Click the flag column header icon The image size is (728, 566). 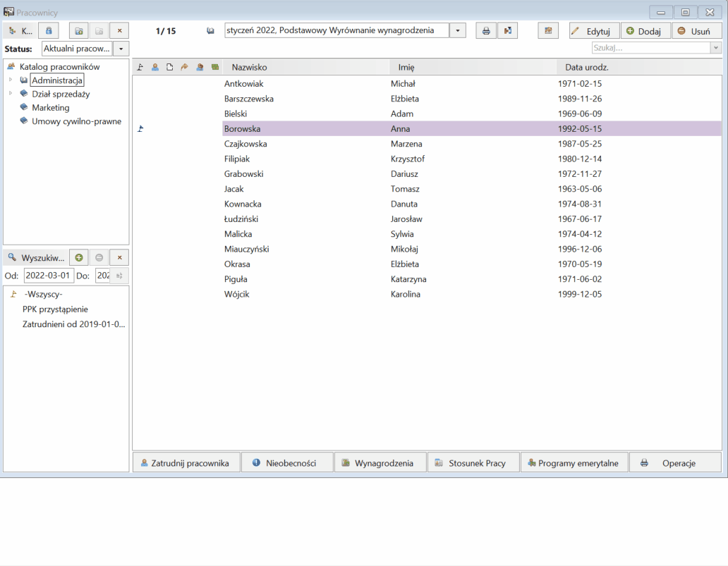click(140, 67)
